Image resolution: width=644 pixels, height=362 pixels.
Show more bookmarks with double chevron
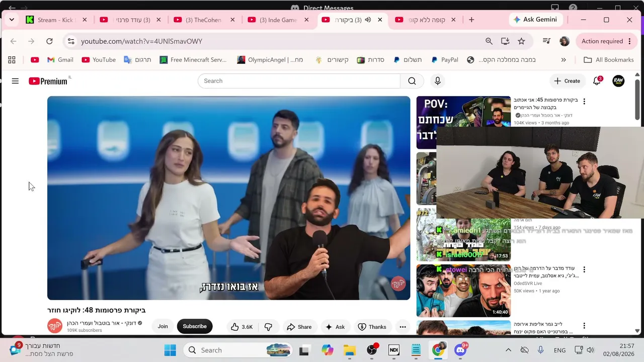click(563, 60)
